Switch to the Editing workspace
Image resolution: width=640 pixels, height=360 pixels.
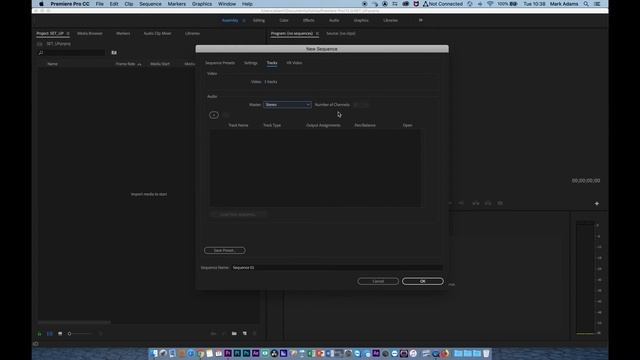[259, 20]
